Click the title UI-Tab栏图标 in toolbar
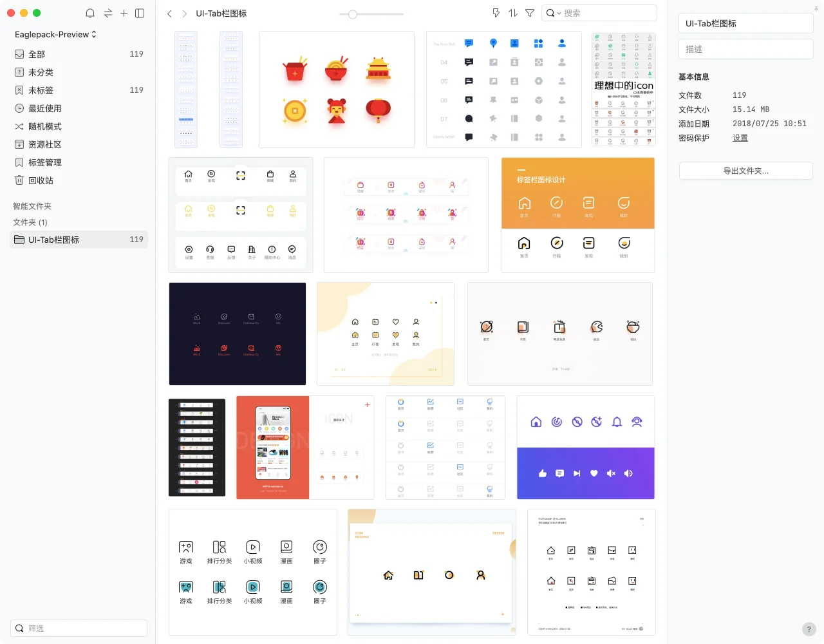Viewport: 824px width, 644px height. point(221,14)
